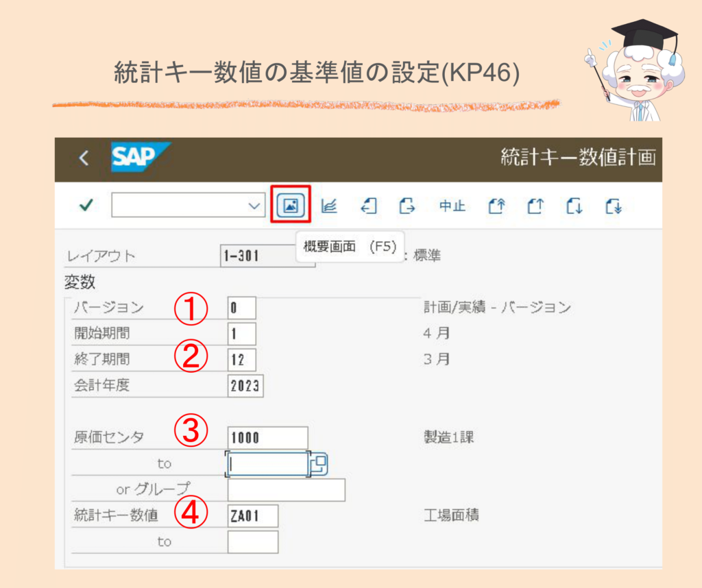702x588 pixels.
Task: Select the バージョン input field showing 0
Action: pos(243,308)
